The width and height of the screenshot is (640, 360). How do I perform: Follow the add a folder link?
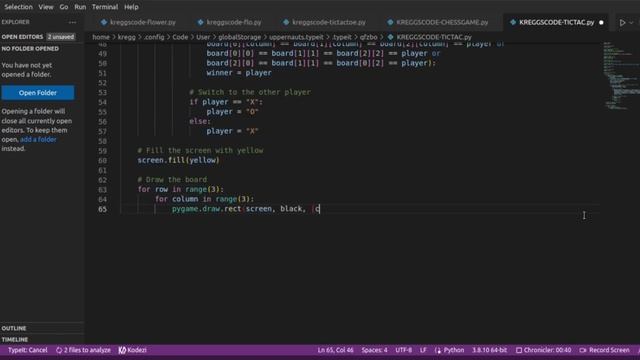click(x=38, y=140)
